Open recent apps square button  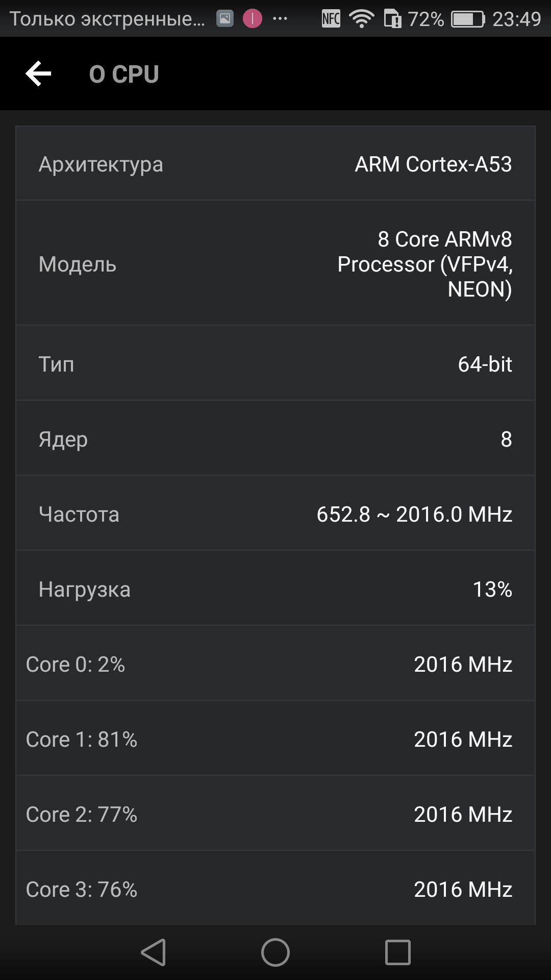398,952
